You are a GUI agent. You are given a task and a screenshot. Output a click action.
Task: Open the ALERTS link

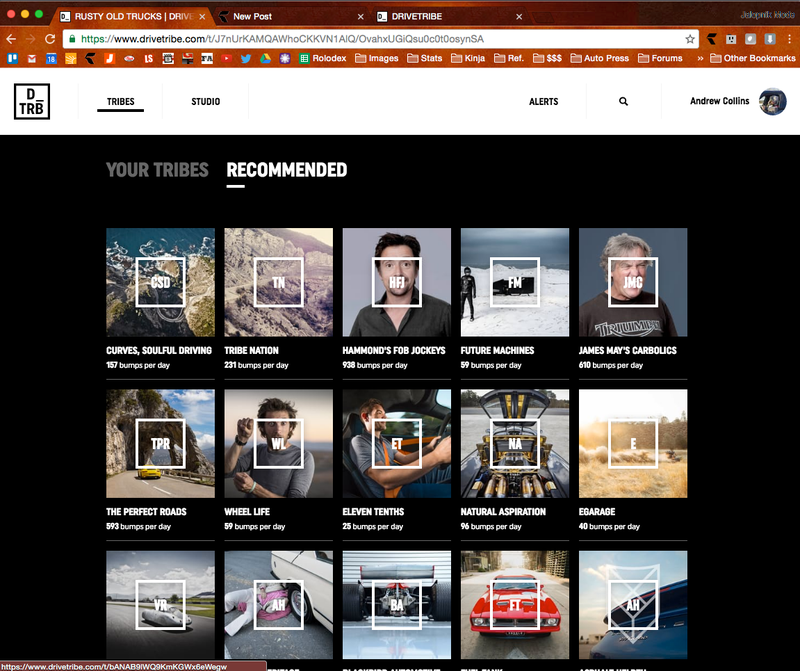[x=543, y=102]
